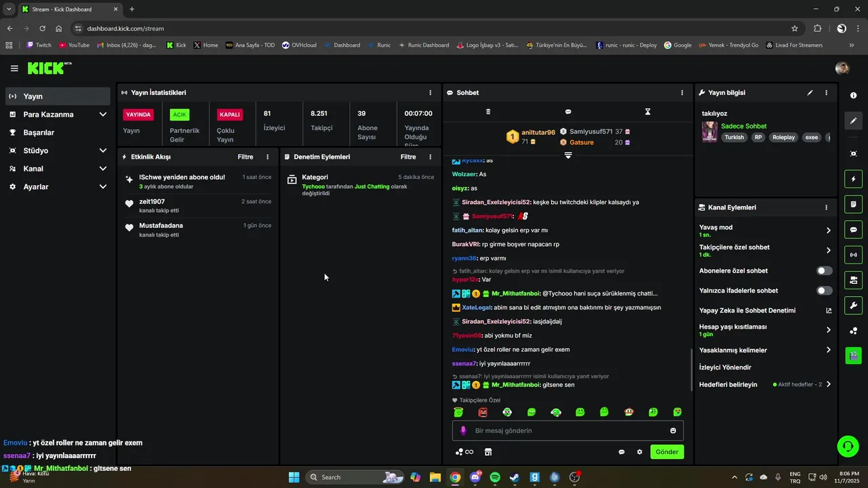Image resolution: width=868 pixels, height=488 pixels.
Task: Click the message input field
Action: (568, 430)
